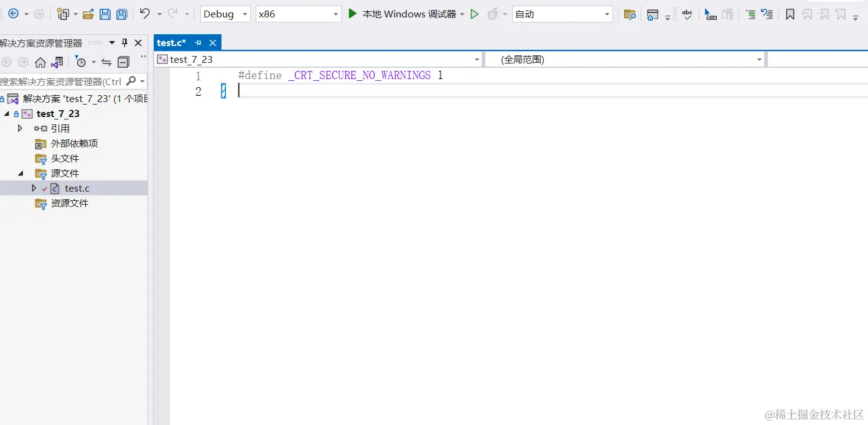Click the clear bookmarks icon

pos(840,14)
